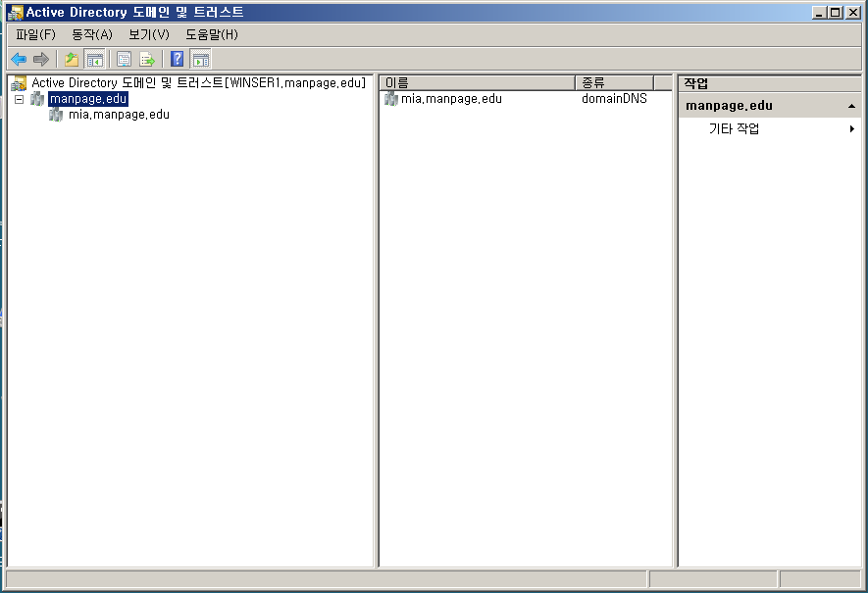Go forward with the gray right arrow
Image resolution: width=868 pixels, height=593 pixels.
(x=41, y=59)
